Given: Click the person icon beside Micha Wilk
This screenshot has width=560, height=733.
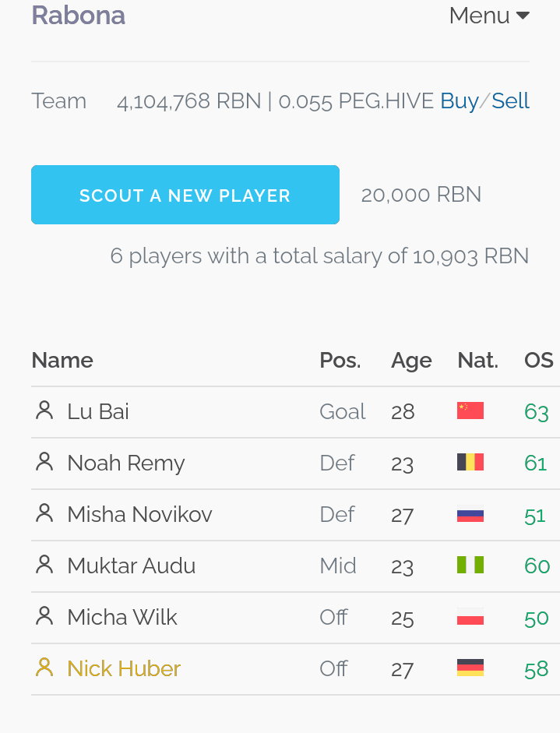Looking at the screenshot, I should [x=44, y=616].
